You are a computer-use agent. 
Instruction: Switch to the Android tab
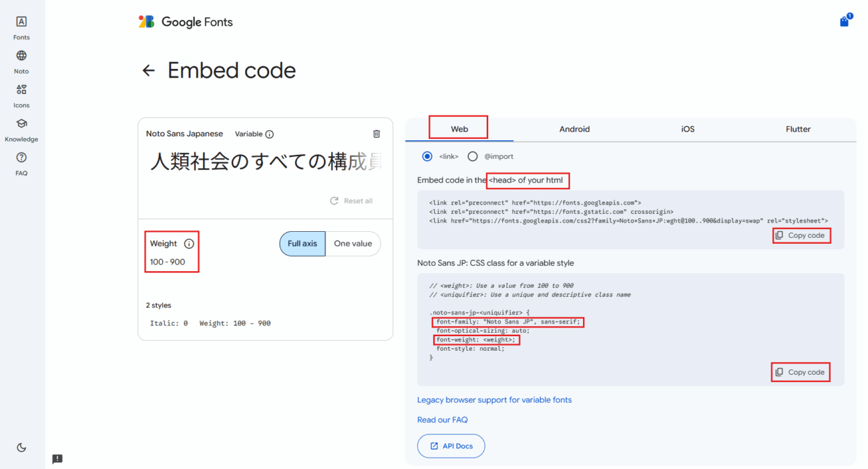[574, 129]
